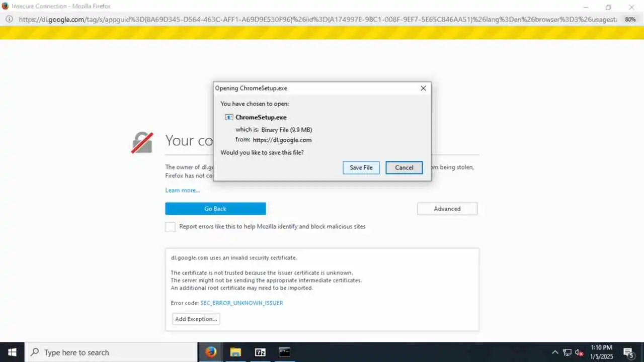Open the taskbar clock showing 1:10 PM
This screenshot has width=644, height=362.
(x=601, y=352)
